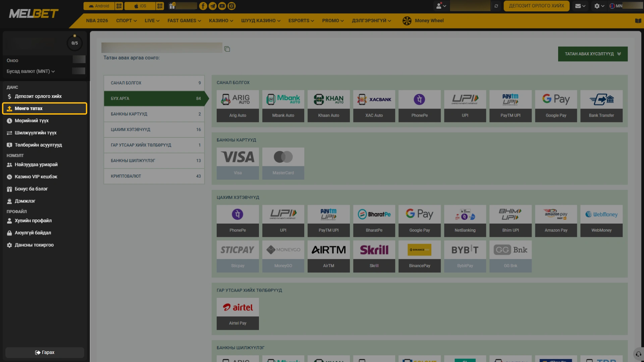Viewport: 644px width, 362px height.
Task: Switch to ЦАХИМ ХЭТЭВЧҮҮД category
Action: 154,130
